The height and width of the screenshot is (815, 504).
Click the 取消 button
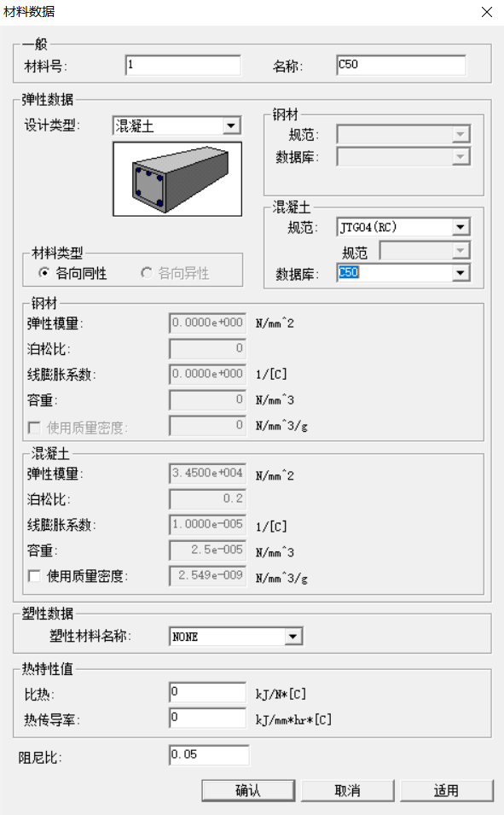click(x=348, y=790)
